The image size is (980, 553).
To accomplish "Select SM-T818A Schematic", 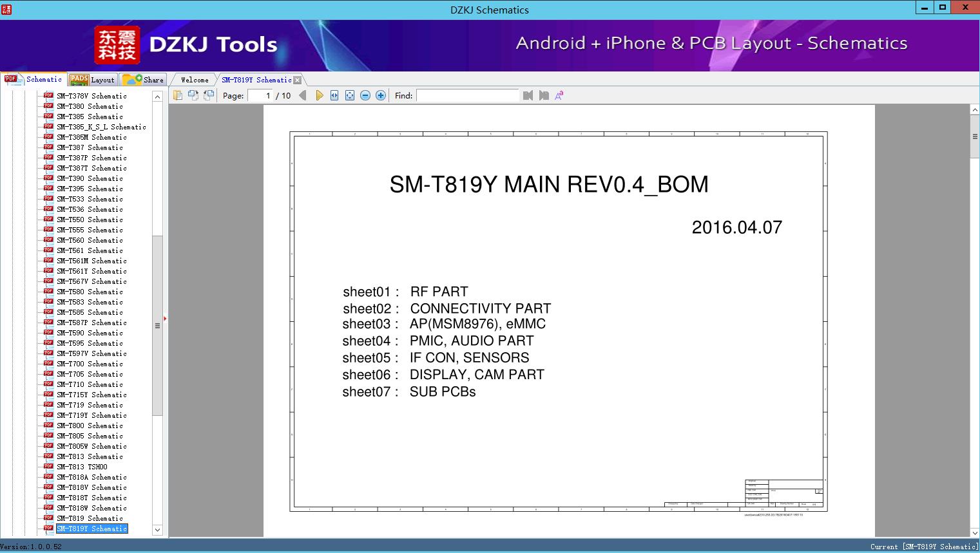I will point(91,477).
